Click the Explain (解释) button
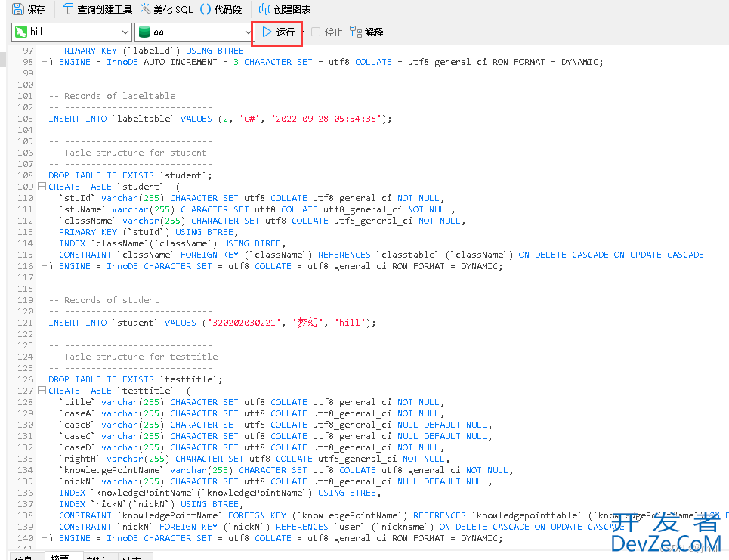This screenshot has height=560, width=729. click(x=366, y=32)
